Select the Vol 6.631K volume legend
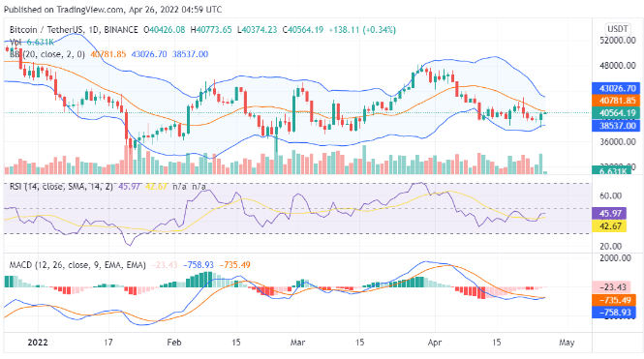This screenshot has height=359, width=644. click(32, 42)
